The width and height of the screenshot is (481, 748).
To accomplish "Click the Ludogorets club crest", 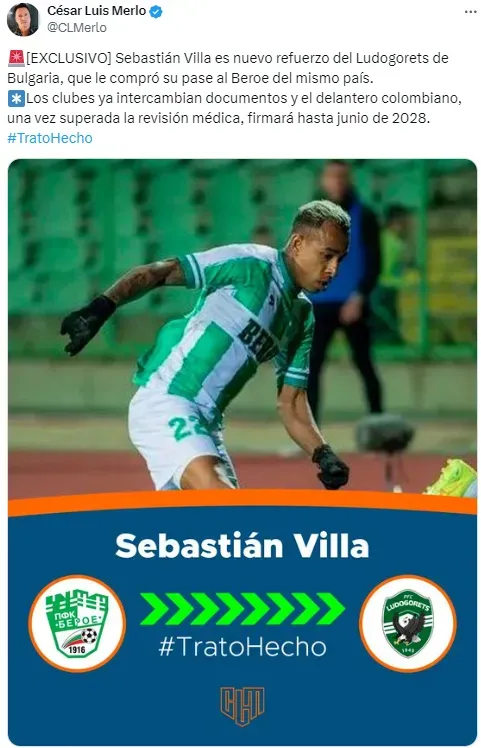I will pyautogui.click(x=408, y=623).
